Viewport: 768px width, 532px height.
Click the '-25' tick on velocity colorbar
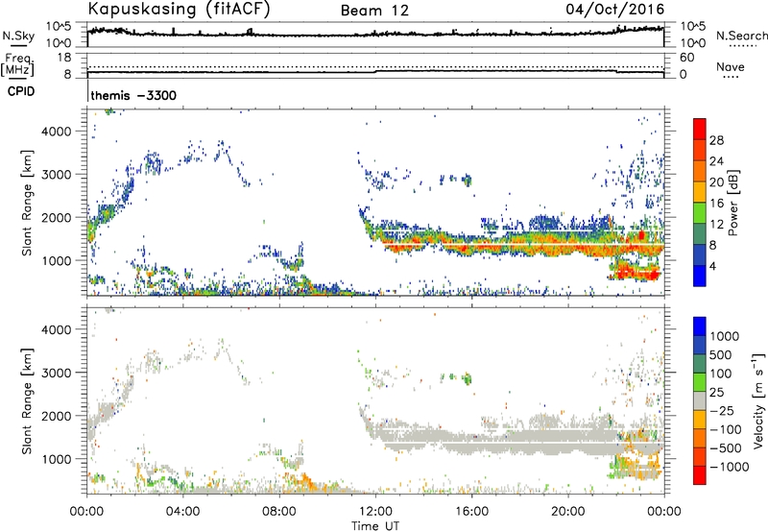pos(722,410)
